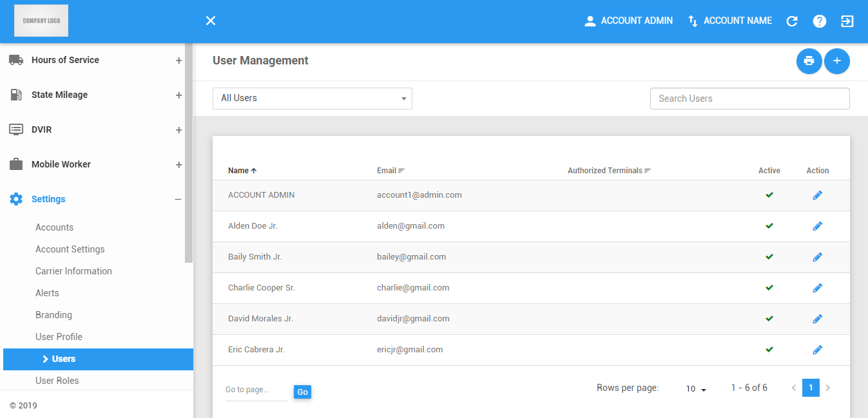The image size is (868, 418).
Task: Expand the Hours of Service menu
Action: coord(178,61)
